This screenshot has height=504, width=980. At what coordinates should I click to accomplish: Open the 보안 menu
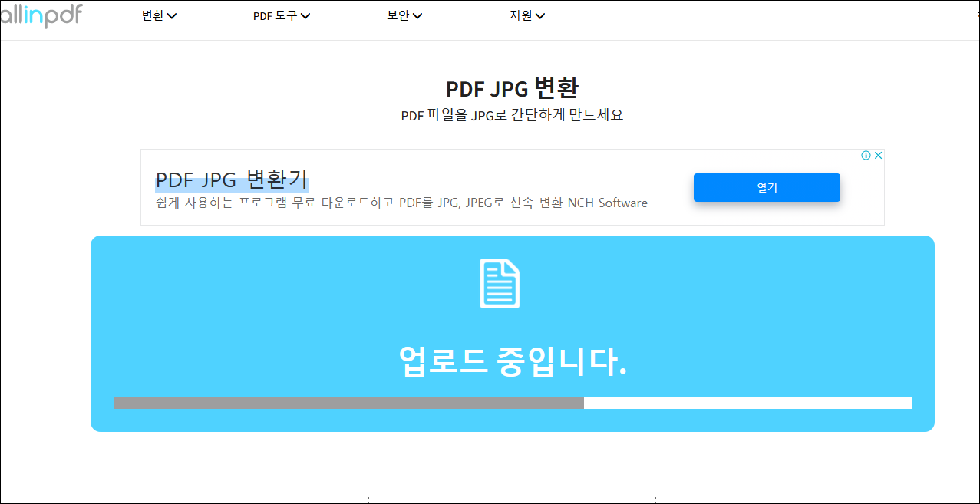pos(405,15)
